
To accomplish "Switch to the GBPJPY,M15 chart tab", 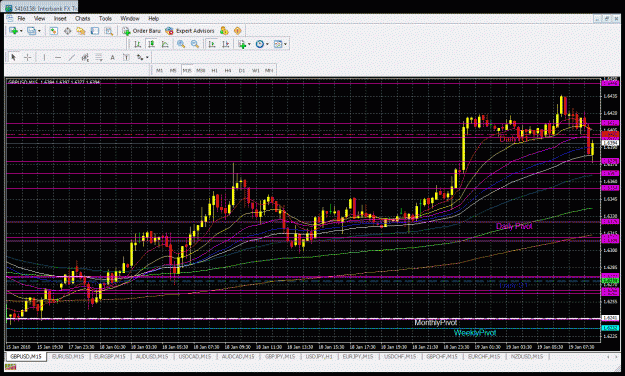I will 279,356.
